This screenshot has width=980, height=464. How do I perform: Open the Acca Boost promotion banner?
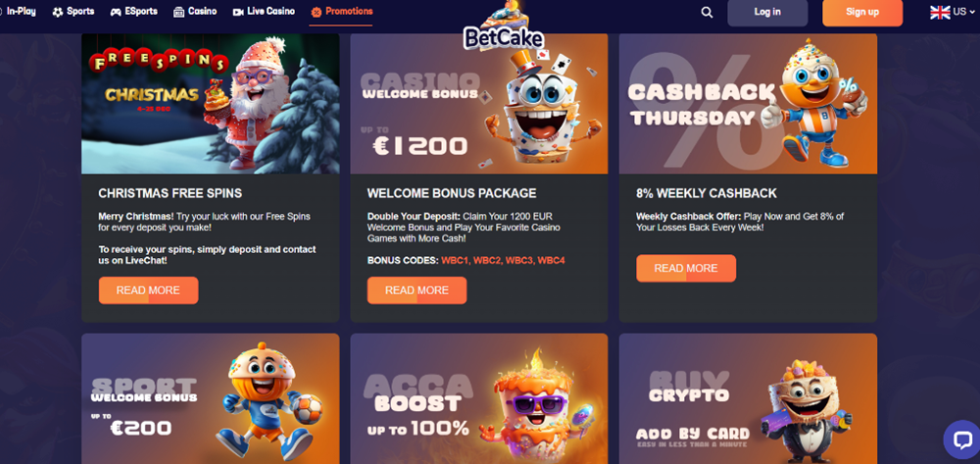(479, 398)
